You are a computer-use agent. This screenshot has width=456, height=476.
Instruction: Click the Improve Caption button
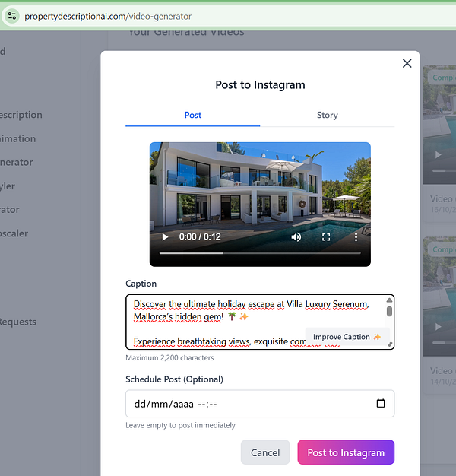pos(347,337)
